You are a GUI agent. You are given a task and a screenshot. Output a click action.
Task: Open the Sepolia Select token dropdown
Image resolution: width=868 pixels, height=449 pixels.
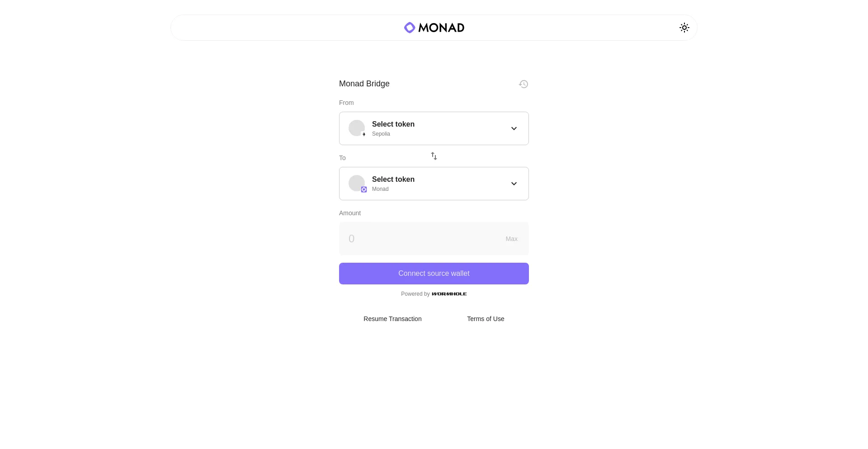pyautogui.click(x=434, y=128)
